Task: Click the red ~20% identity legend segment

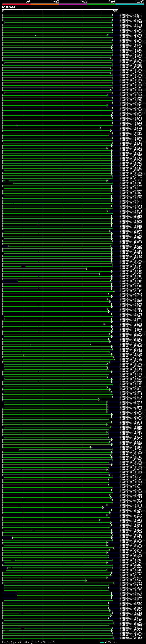Action: tap(16, 4)
